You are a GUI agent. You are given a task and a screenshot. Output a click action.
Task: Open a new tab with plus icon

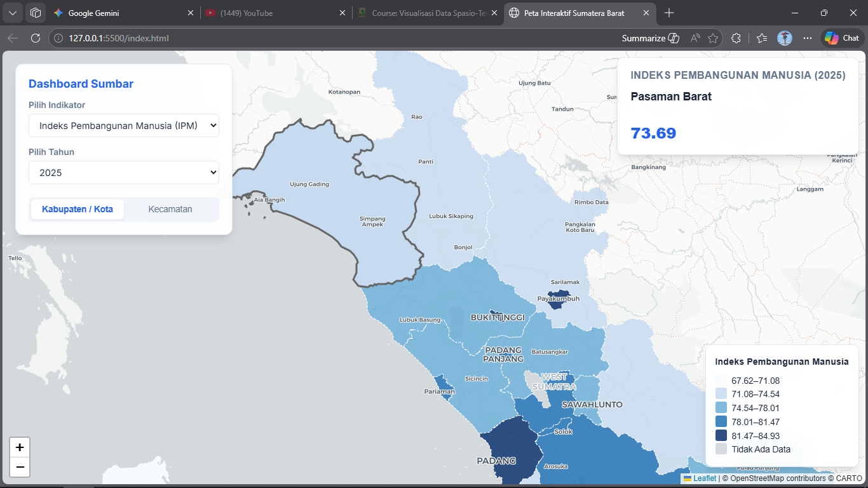[669, 13]
